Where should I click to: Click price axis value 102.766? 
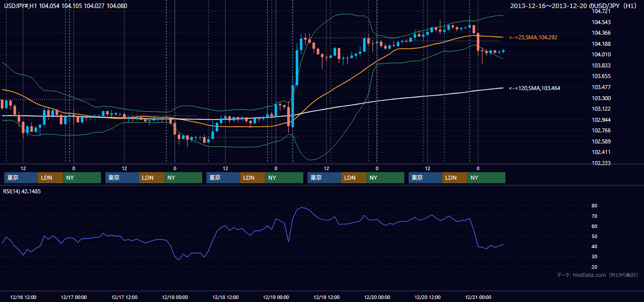[602, 130]
